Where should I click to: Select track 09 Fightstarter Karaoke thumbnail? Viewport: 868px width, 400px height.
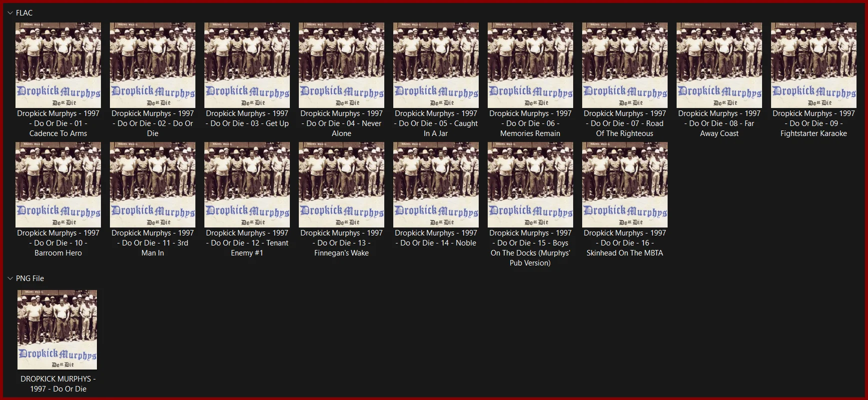[x=814, y=65]
